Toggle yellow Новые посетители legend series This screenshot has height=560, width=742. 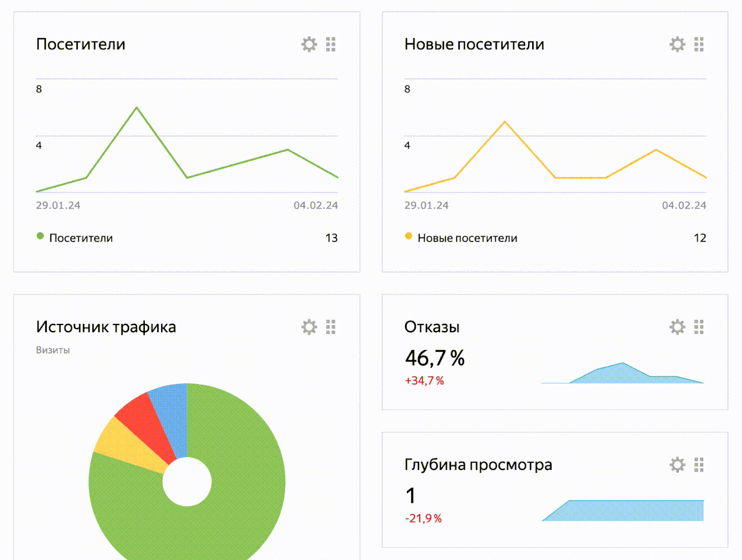[461, 238]
